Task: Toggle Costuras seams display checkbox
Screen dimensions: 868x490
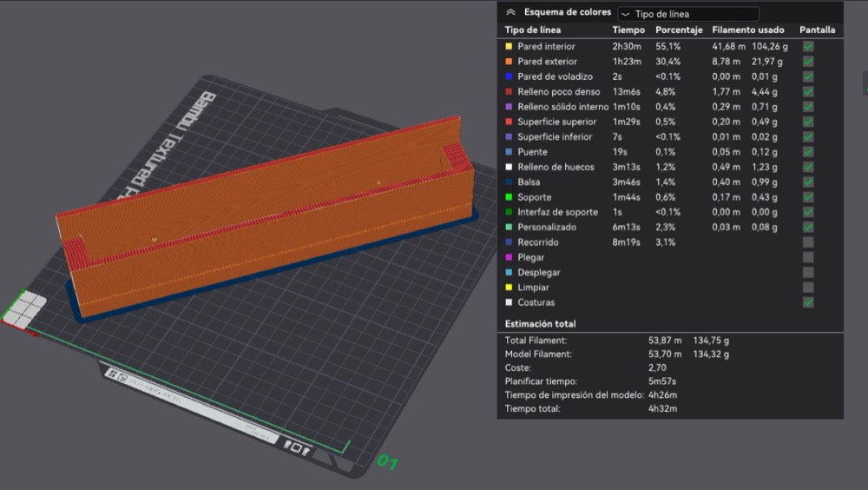Action: point(808,302)
